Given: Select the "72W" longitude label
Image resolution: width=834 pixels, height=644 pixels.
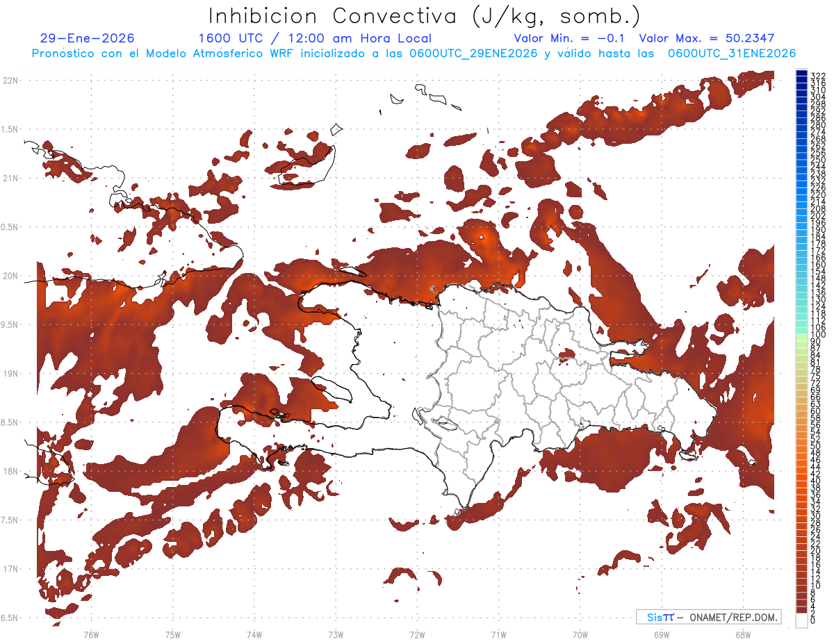Looking at the screenshot, I should click(417, 634).
